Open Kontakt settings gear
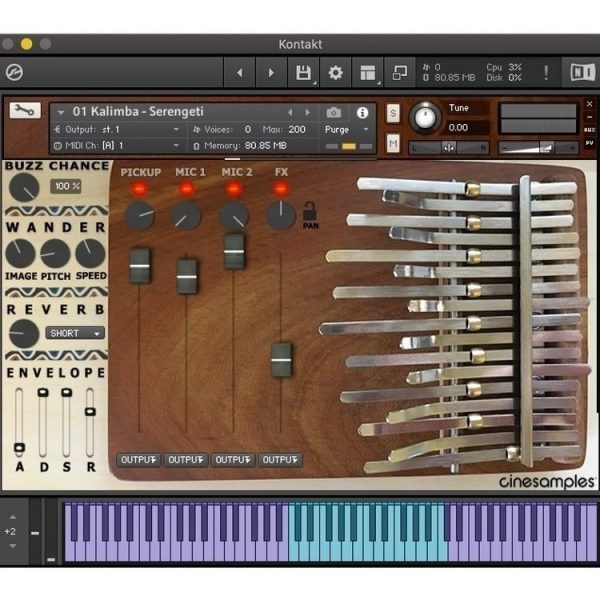 click(336, 73)
